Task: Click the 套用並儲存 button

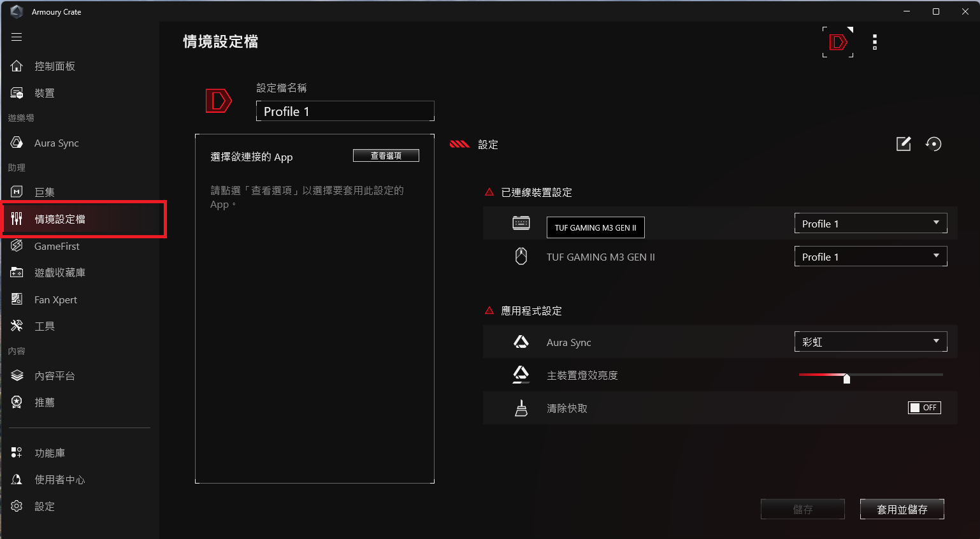Action: point(902,509)
